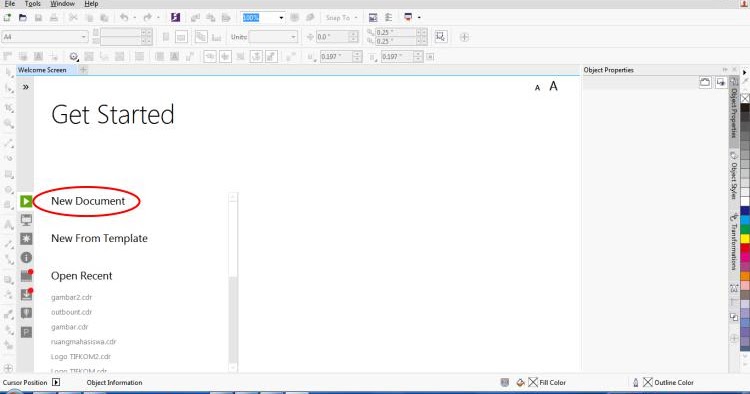Screen dimensions: 750x394
Task: Open the Workspace monitor icon in sidebar
Action: point(26,220)
